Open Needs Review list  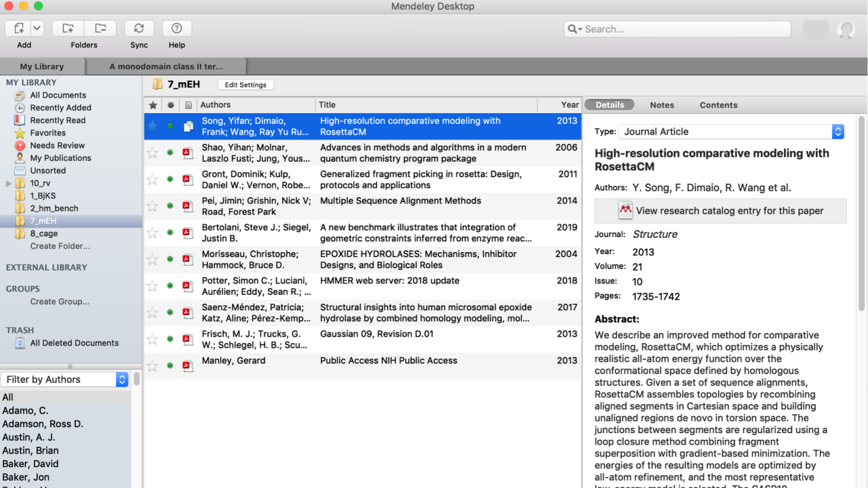coord(57,145)
